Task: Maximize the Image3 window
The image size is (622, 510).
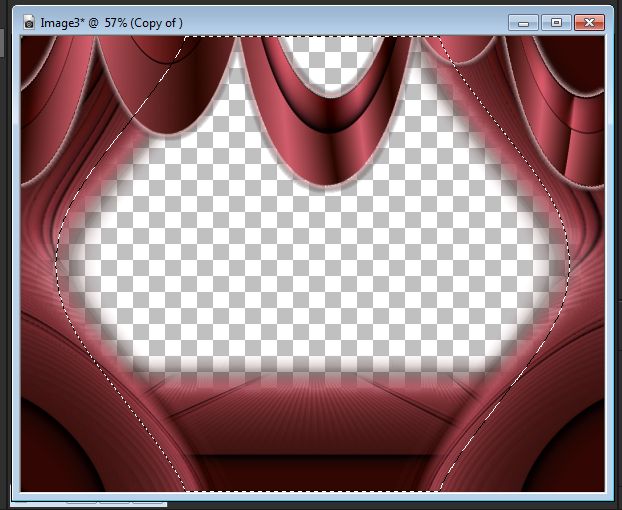Action: (x=556, y=23)
